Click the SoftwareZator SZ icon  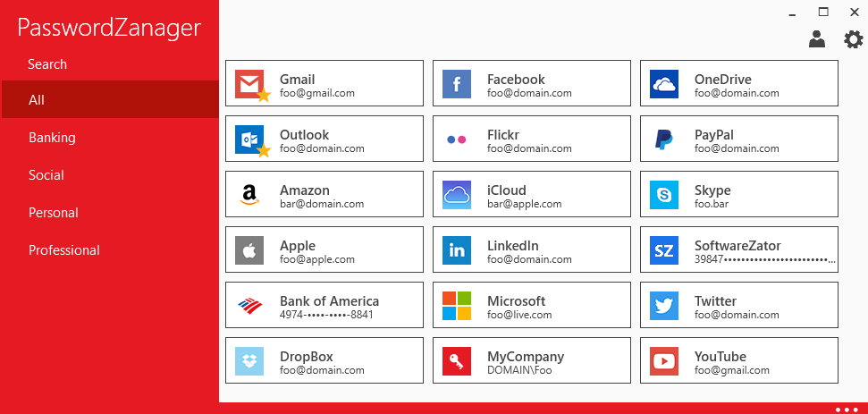[x=663, y=250]
